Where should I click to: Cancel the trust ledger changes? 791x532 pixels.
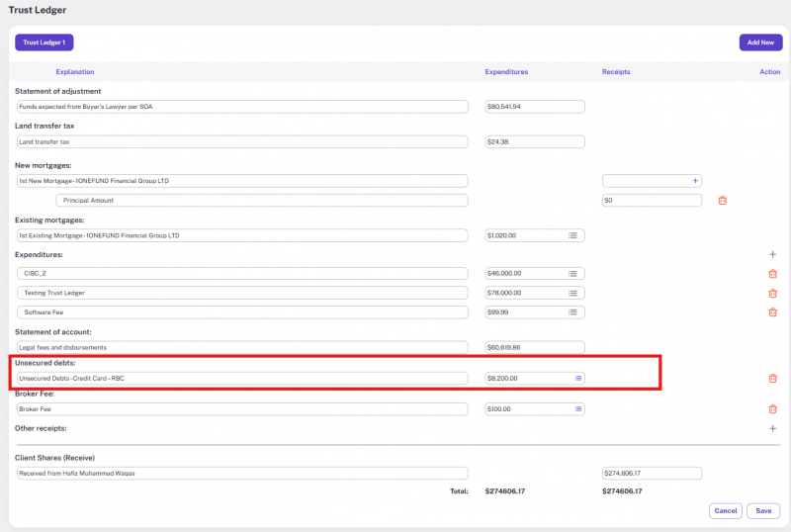(725, 511)
